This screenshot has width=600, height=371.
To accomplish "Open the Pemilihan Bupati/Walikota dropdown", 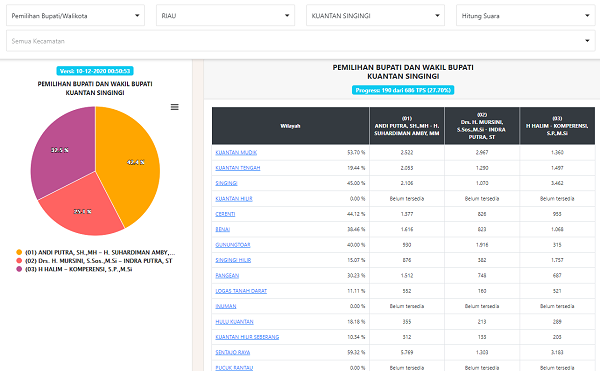I will point(75,15).
